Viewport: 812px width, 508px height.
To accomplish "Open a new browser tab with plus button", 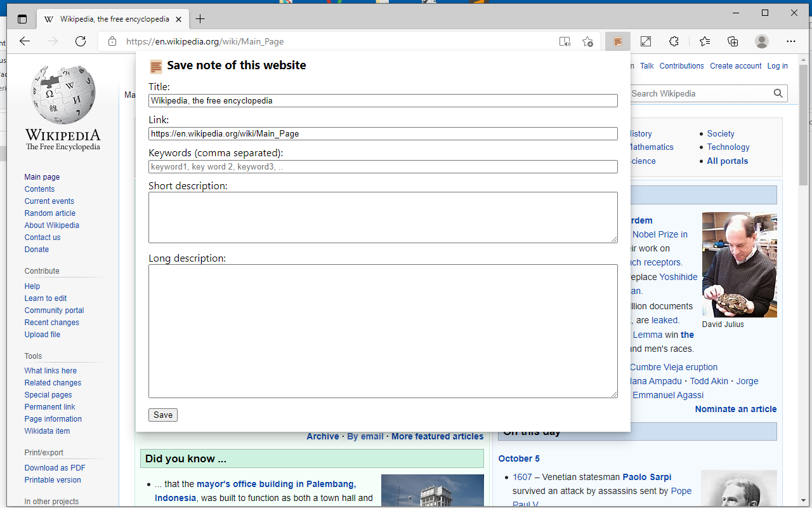I will [x=200, y=19].
